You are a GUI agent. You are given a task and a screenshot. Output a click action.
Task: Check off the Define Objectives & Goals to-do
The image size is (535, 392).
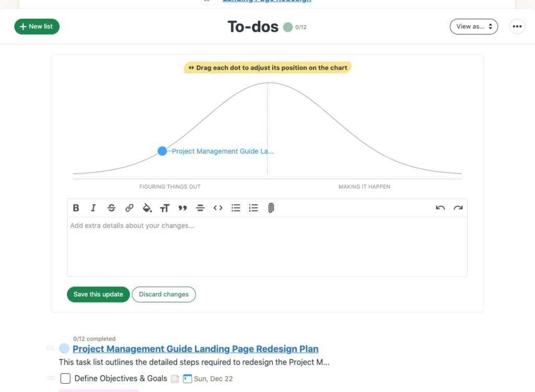(65, 378)
